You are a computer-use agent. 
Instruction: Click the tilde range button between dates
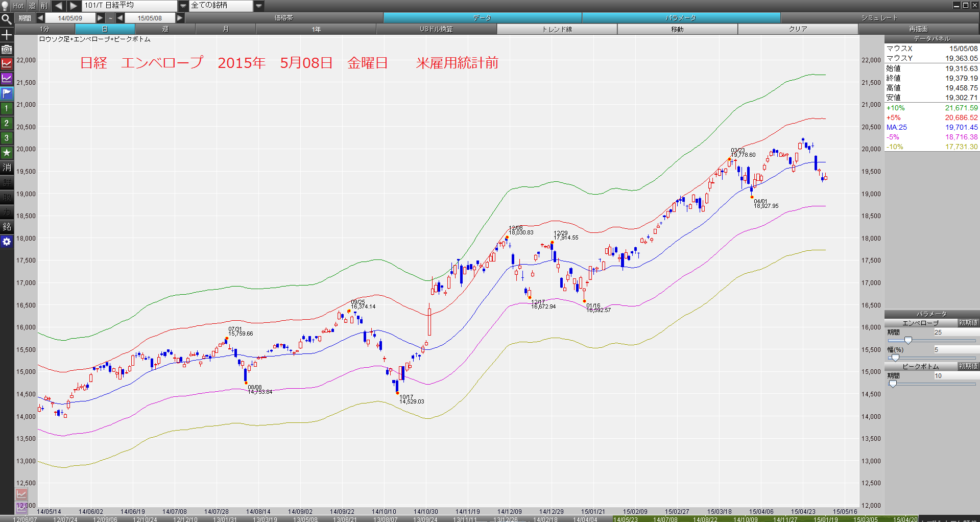[x=110, y=18]
